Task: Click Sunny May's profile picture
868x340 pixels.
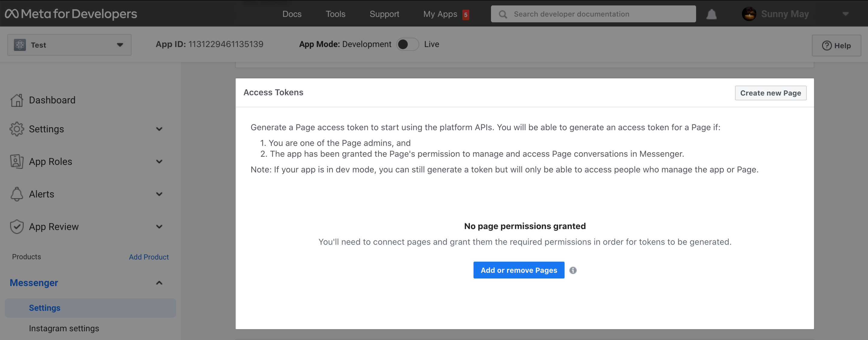Action: (x=750, y=14)
